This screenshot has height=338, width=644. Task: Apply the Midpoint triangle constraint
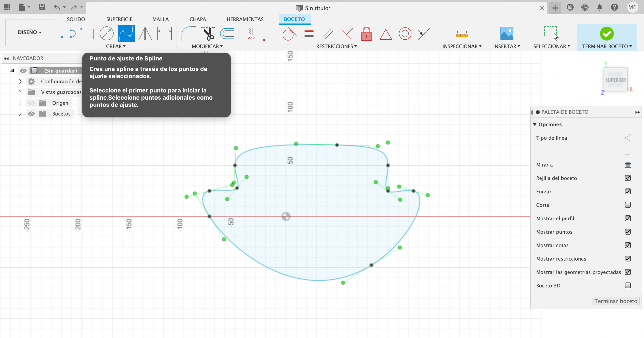pos(386,34)
